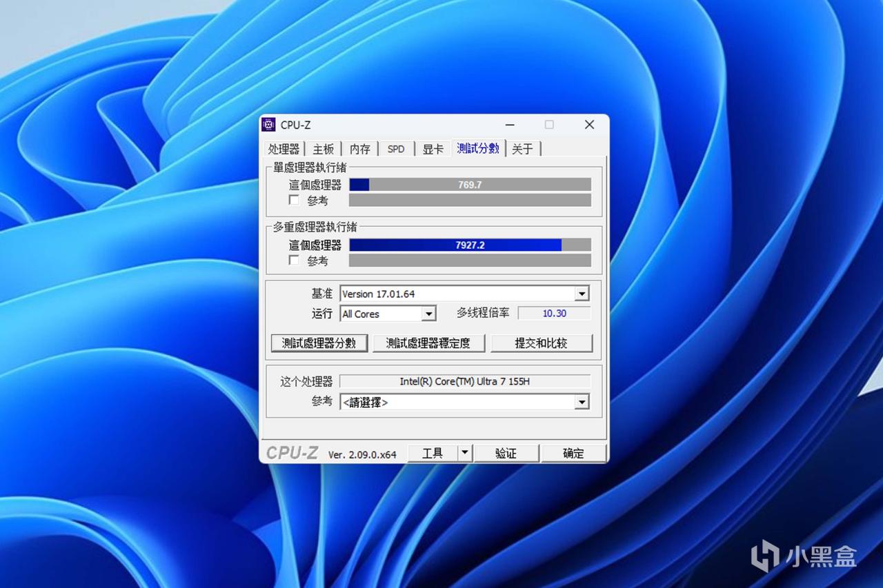The height and width of the screenshot is (588, 883).
Task: Open the 基准 Version 17.01.64 dropdown
Action: [x=465, y=294]
